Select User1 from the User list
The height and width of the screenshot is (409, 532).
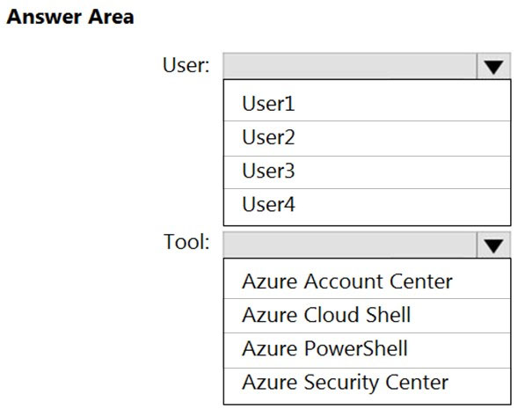268,104
